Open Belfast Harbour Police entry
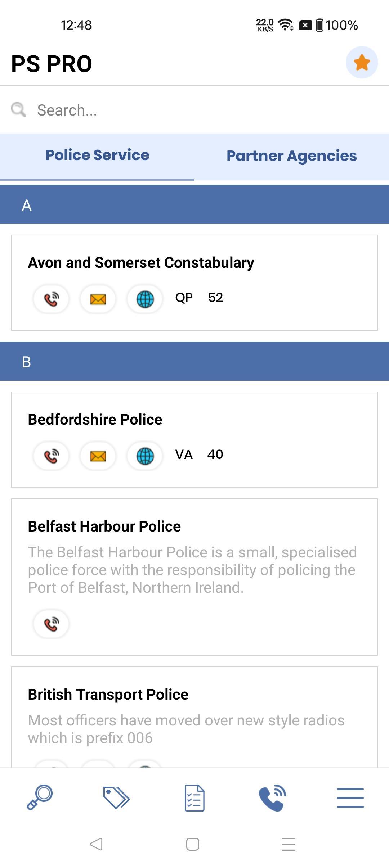The image size is (389, 868). [104, 526]
